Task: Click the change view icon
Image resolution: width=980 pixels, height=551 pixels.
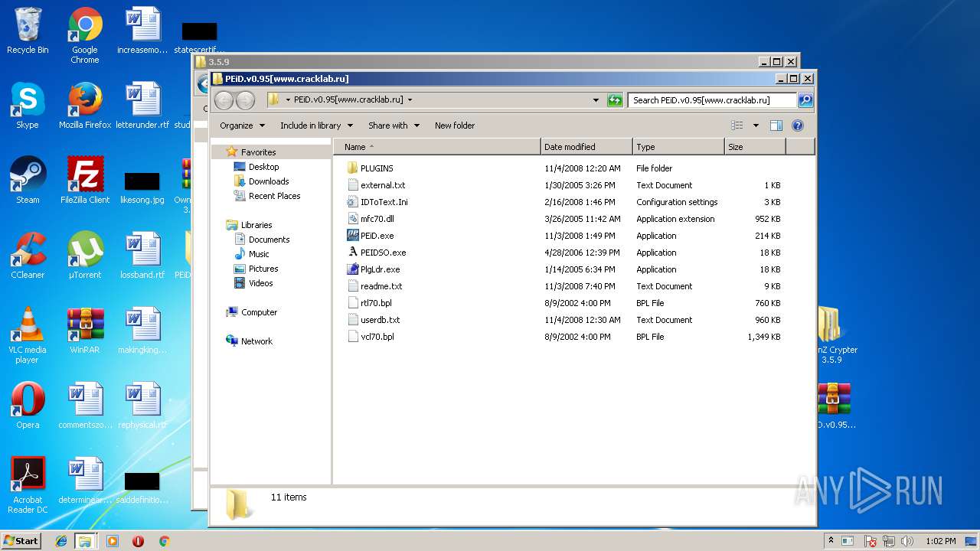Action: [737, 126]
